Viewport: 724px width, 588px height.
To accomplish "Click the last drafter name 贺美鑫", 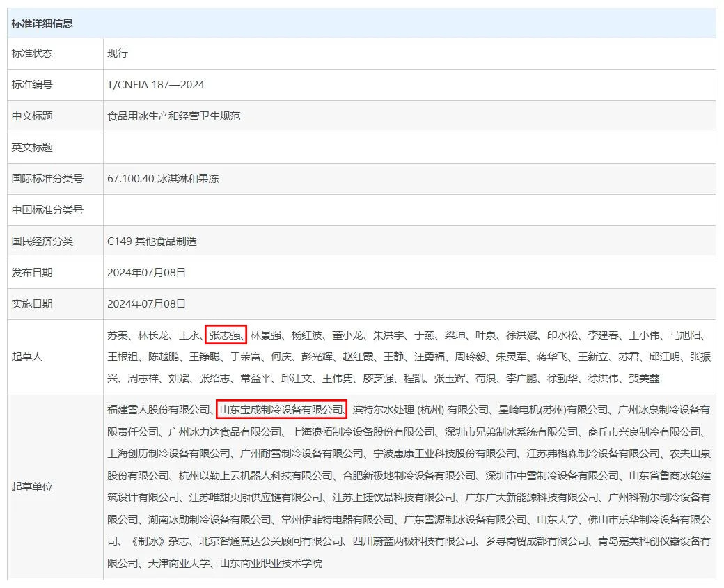I will [x=644, y=379].
